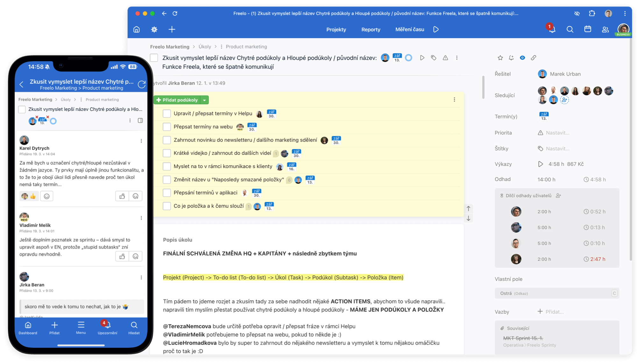The width and height of the screenshot is (640, 364).
Task: Open Reporty in the top navigation
Action: [371, 29]
